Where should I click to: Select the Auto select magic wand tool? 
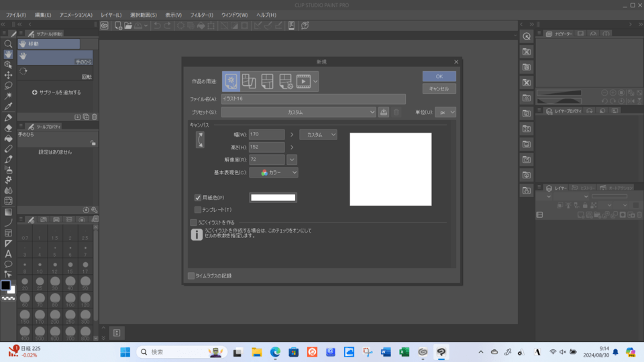pos(8,96)
